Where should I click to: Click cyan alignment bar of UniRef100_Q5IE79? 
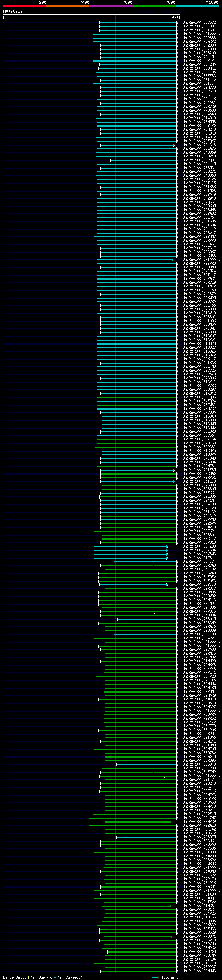tap(137, 481)
